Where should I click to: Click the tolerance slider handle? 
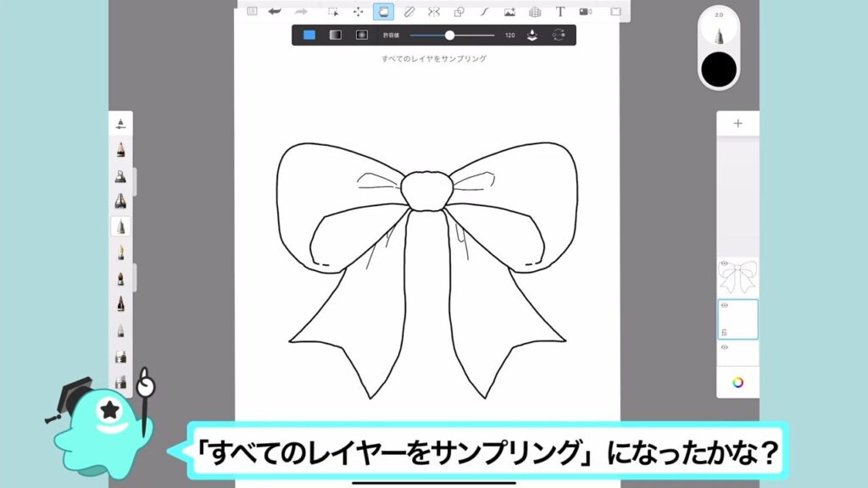449,35
